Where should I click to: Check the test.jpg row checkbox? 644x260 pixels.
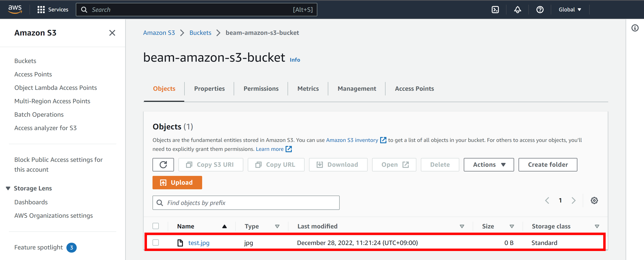click(156, 242)
